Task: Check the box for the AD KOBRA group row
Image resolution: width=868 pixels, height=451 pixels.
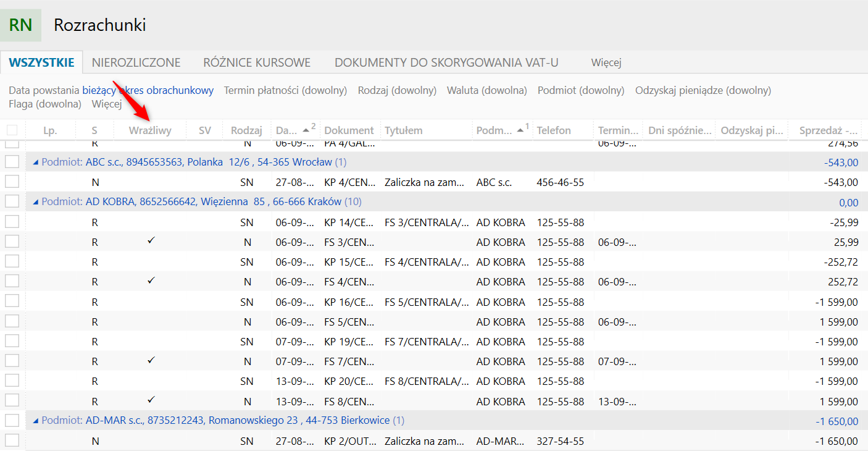Action: [12, 201]
